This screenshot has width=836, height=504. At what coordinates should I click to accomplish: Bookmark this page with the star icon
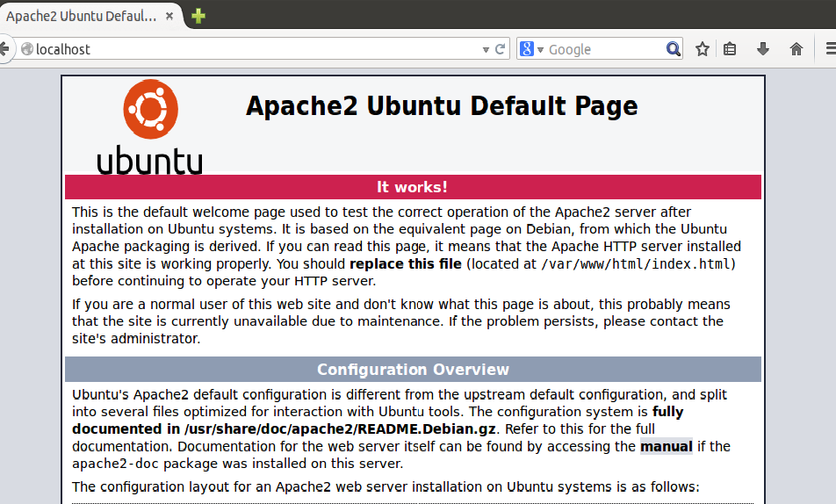pyautogui.click(x=703, y=49)
